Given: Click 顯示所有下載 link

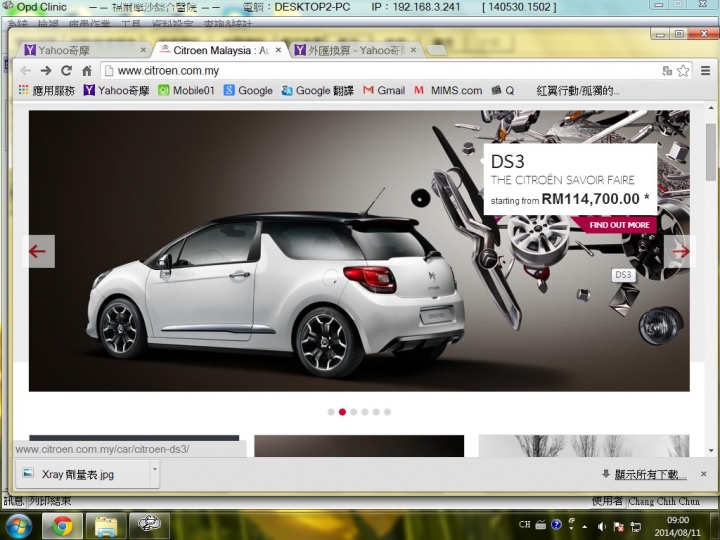Looking at the screenshot, I should click(x=650, y=474).
